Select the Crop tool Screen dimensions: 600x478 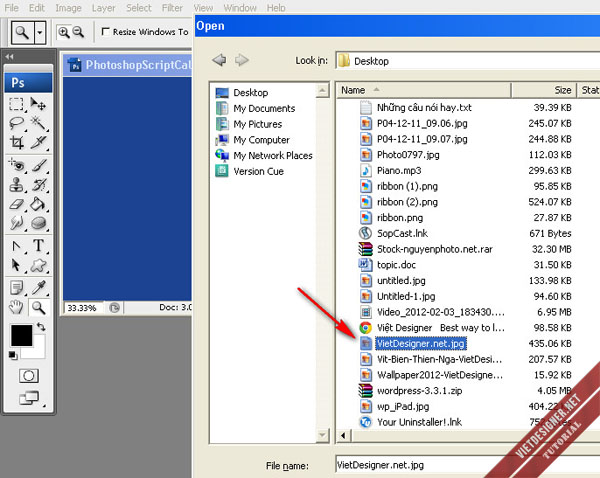(16, 142)
